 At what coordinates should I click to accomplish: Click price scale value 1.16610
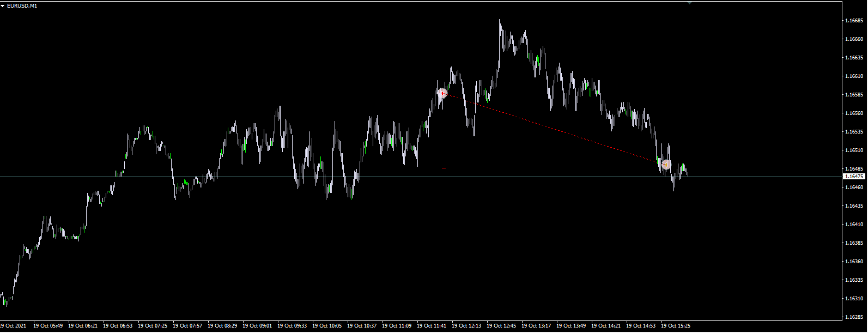click(x=854, y=76)
